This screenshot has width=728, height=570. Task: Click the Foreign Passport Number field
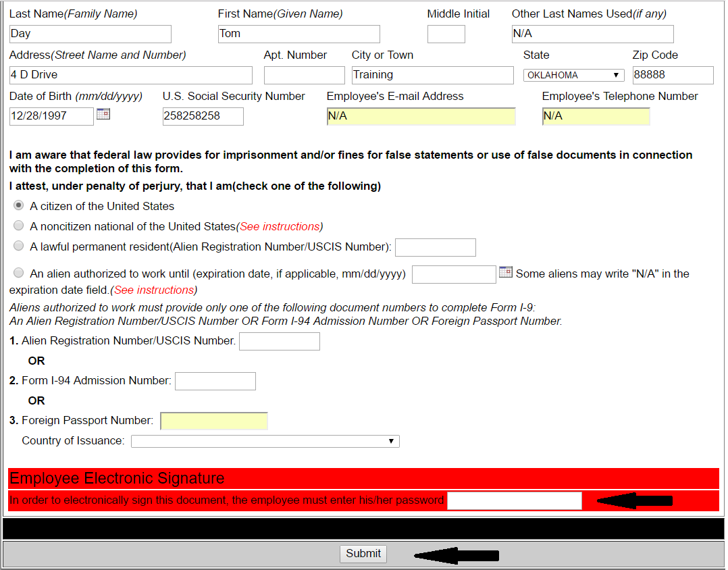(213, 420)
